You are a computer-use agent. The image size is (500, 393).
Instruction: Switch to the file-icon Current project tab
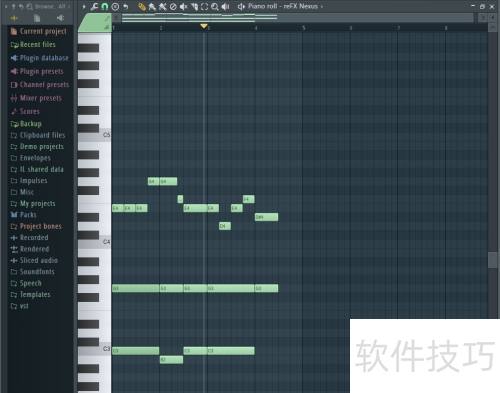tap(37, 18)
